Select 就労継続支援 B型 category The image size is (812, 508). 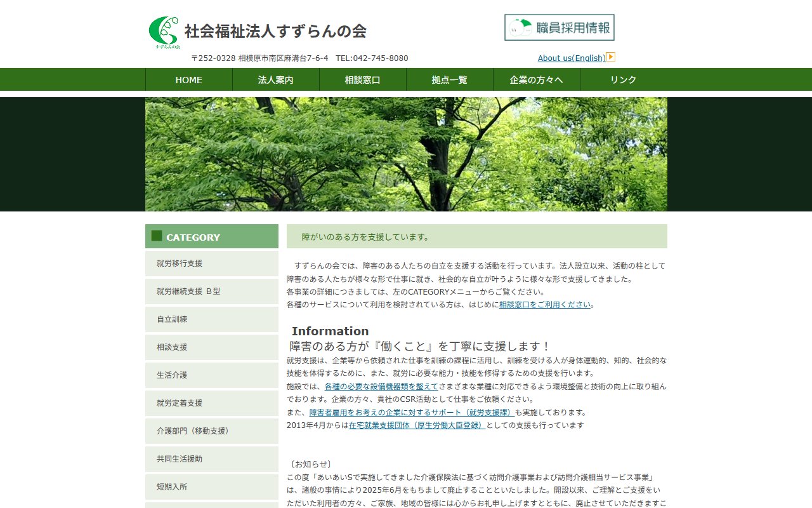212,291
